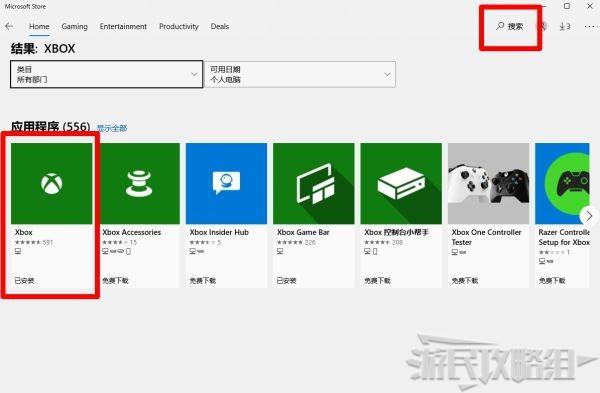Switch to the Gaming tab

click(74, 26)
